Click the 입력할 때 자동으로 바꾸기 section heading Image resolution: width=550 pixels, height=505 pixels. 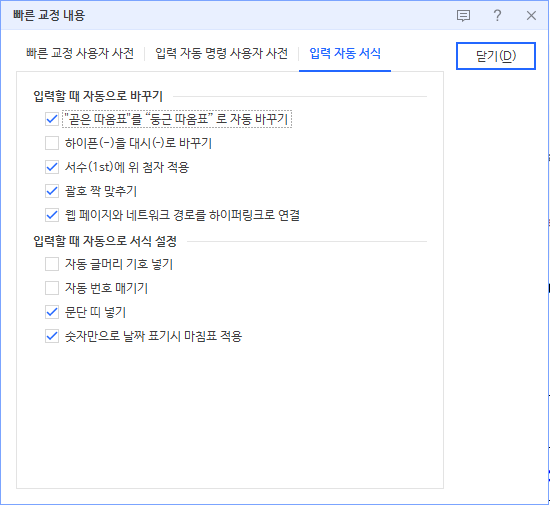pyautogui.click(x=98, y=96)
